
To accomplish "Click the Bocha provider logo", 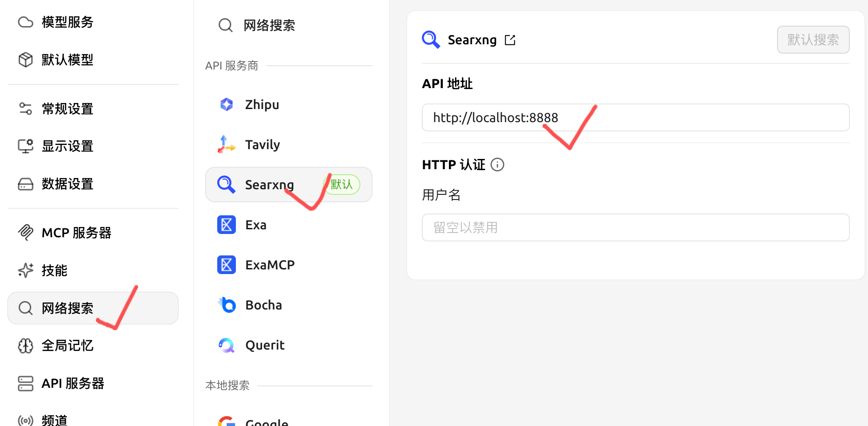I will (227, 305).
